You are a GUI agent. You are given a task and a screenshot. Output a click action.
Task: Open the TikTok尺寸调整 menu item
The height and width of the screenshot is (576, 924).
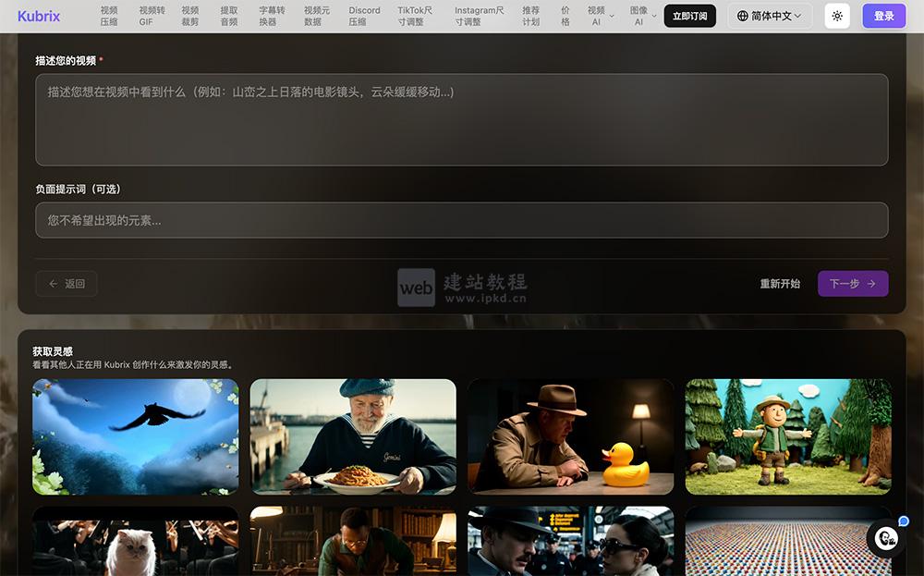click(x=415, y=16)
